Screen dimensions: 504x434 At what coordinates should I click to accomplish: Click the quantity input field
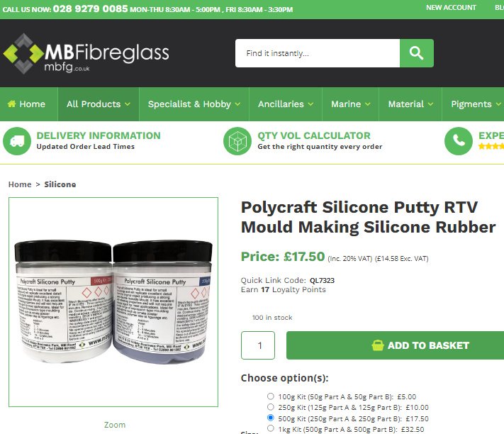258,345
